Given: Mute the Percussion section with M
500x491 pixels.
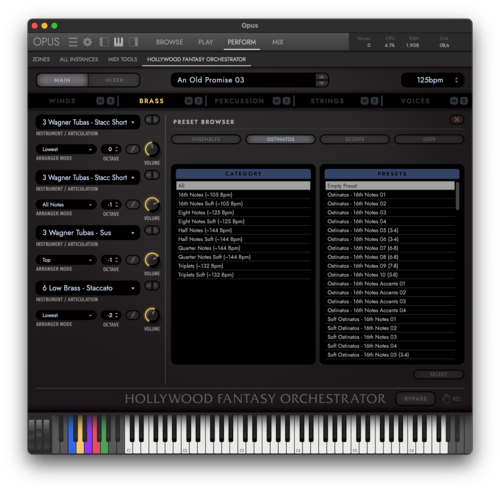Looking at the screenshot, I should pos(277,101).
